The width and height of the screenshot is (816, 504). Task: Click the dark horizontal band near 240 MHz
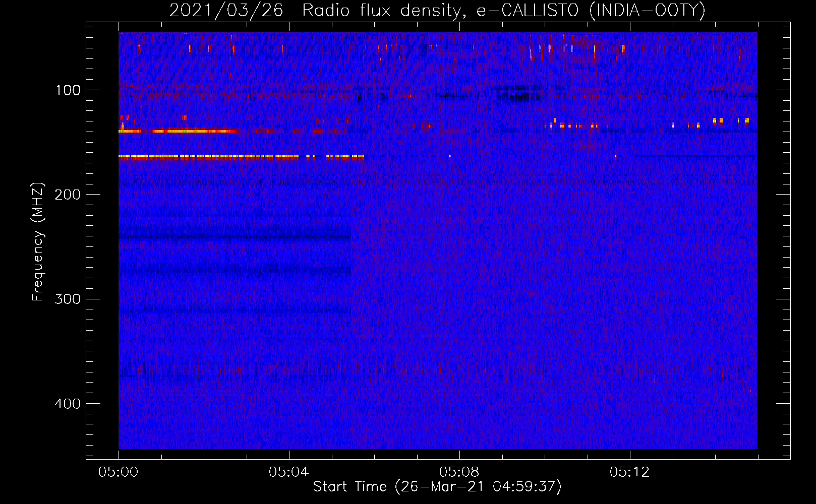pyautogui.click(x=235, y=236)
